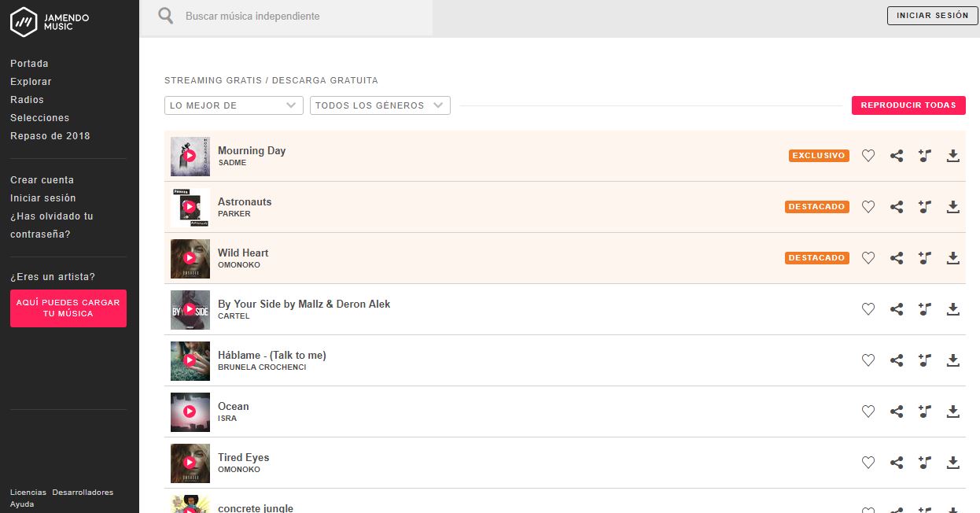
Task: Share the Wild Heart track
Action: tap(897, 258)
